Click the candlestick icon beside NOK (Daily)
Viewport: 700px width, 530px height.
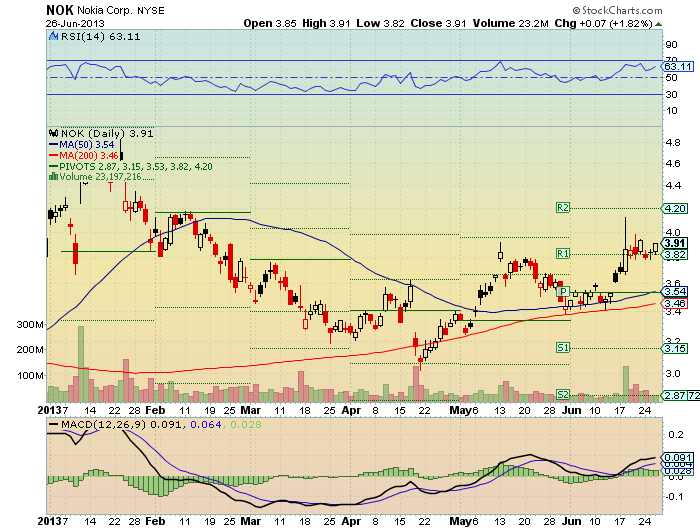coord(54,133)
